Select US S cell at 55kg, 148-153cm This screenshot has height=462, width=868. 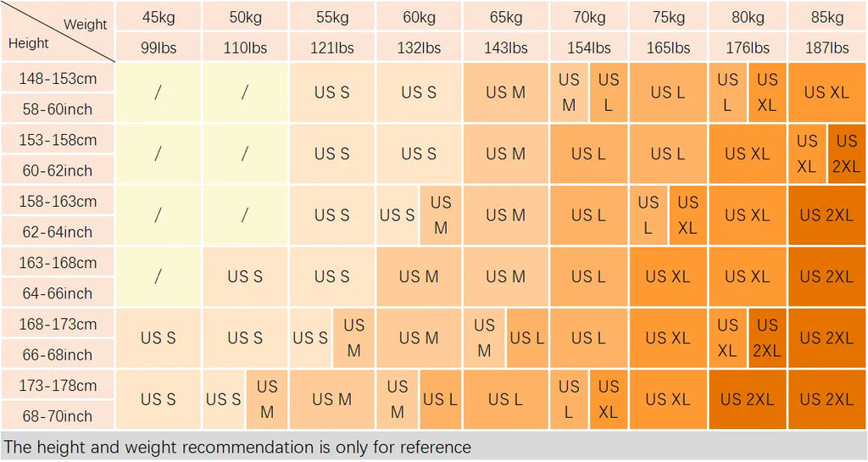[331, 92]
